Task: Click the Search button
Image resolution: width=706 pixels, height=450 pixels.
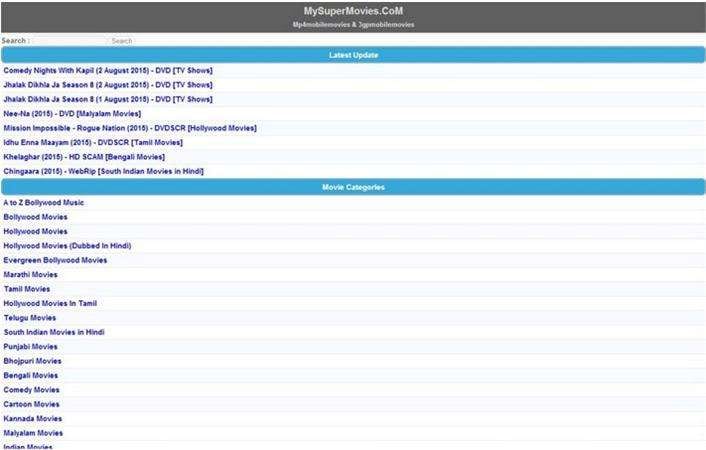Action: pyautogui.click(x=122, y=41)
